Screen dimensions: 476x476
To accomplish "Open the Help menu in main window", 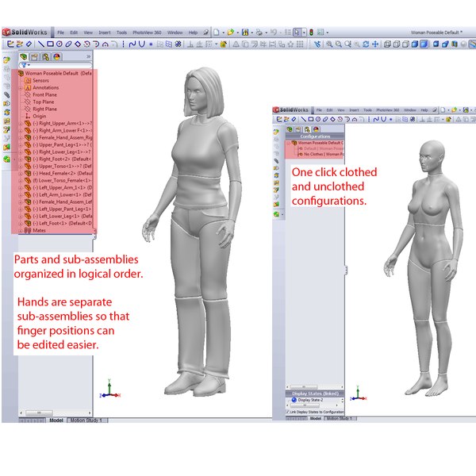I will click(x=193, y=33).
